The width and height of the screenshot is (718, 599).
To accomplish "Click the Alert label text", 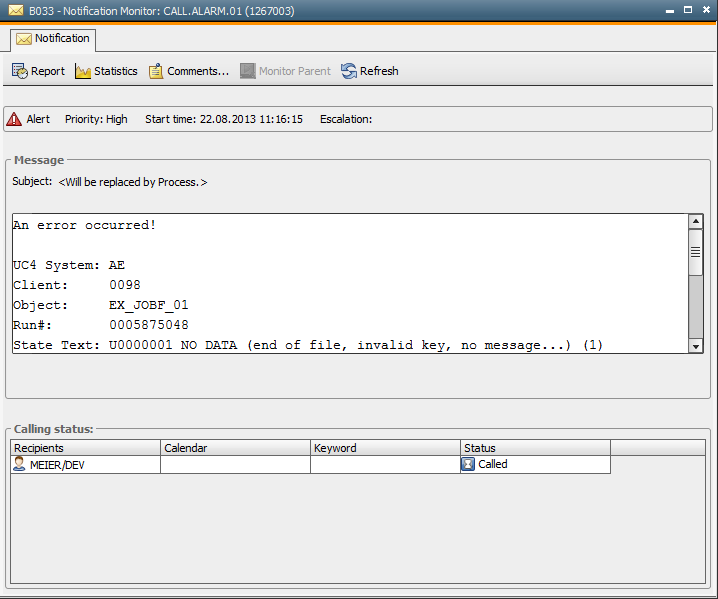I will pos(38,119).
